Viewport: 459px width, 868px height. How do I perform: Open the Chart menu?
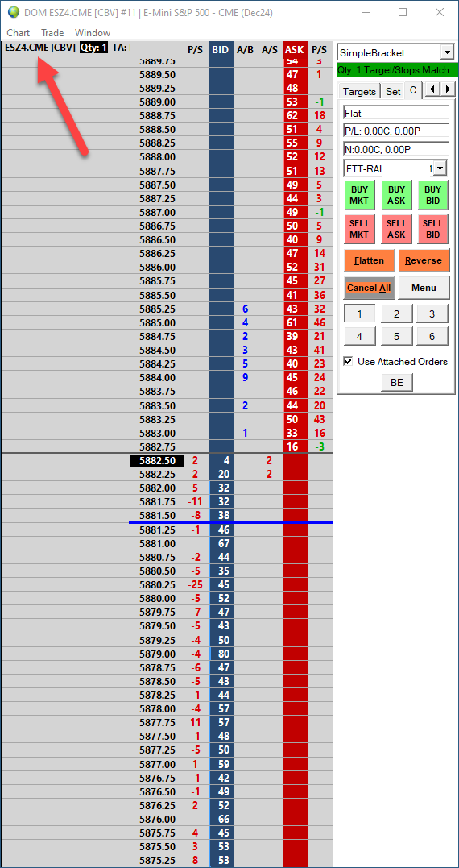coord(19,33)
